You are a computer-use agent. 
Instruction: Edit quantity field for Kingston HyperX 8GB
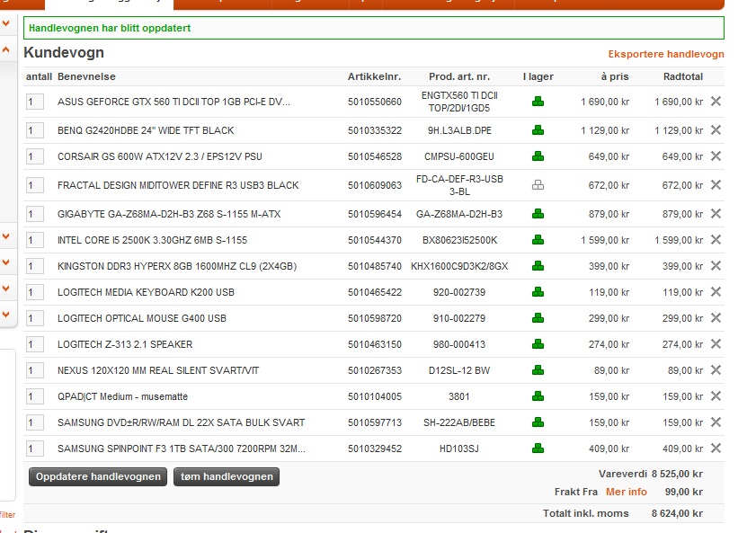35,266
